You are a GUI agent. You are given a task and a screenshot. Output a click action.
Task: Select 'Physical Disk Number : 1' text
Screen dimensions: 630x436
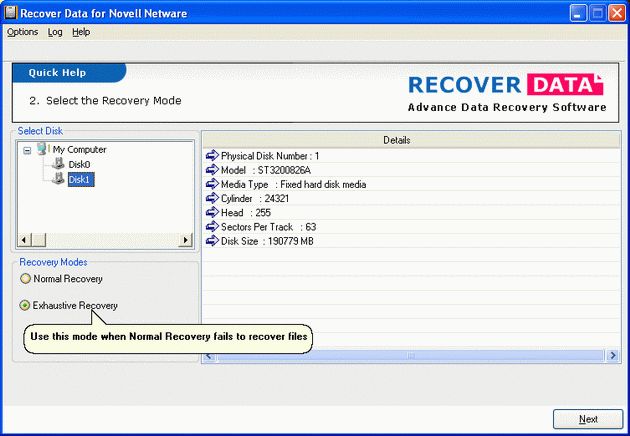270,156
